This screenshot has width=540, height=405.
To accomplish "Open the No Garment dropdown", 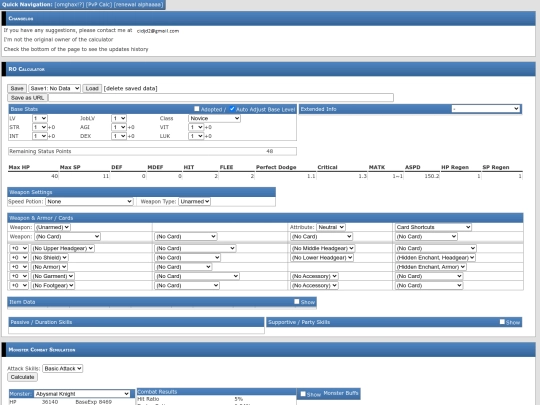I will pos(53,276).
